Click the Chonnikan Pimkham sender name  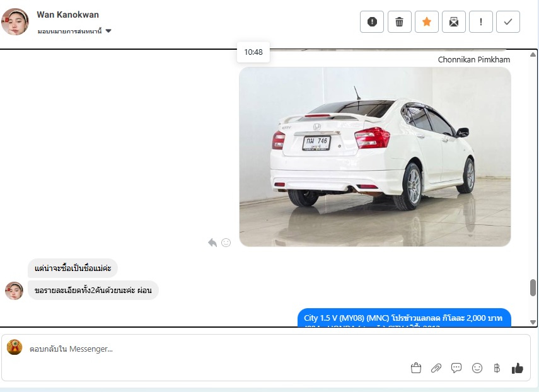[x=473, y=60]
